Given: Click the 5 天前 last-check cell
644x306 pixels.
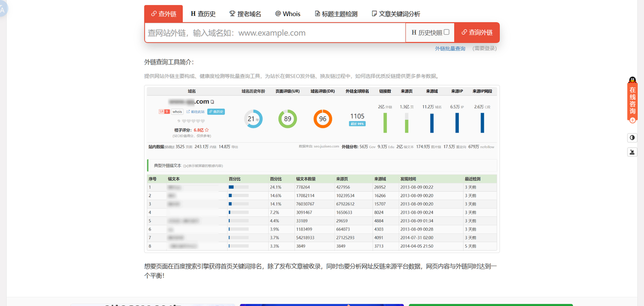Looking at the screenshot, I should coord(470,246).
